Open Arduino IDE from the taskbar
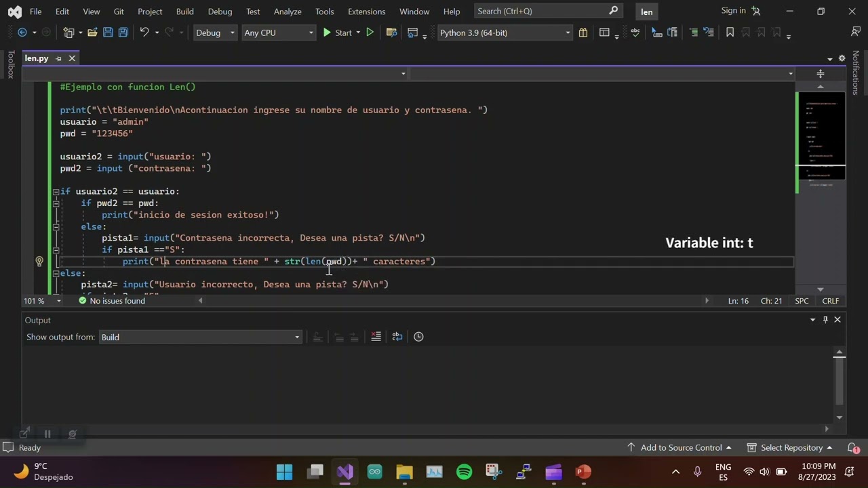The width and height of the screenshot is (868, 488). (x=374, y=472)
